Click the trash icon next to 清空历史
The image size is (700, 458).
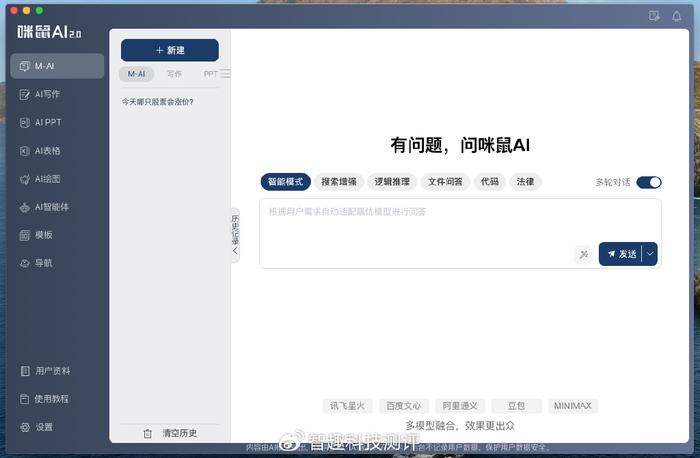[148, 433]
